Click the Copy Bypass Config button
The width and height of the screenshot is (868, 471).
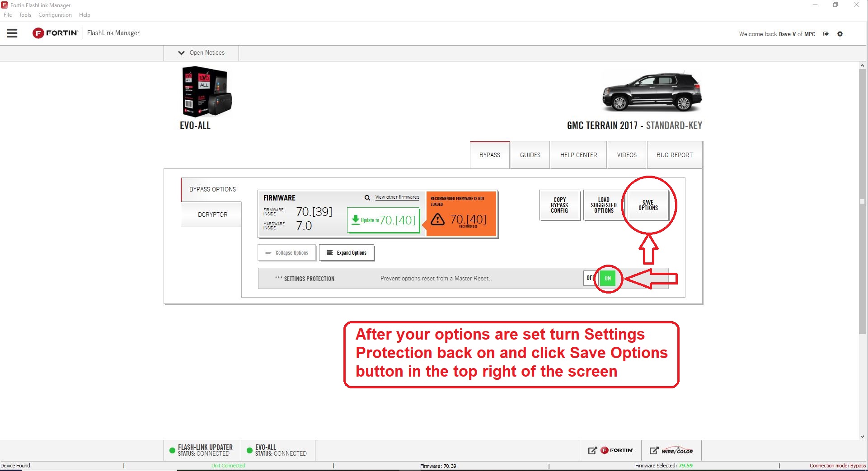click(x=559, y=205)
